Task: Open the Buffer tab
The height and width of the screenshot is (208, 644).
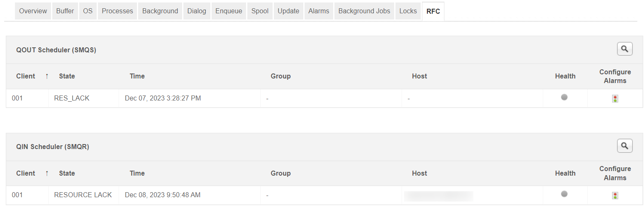Action: 65,11
